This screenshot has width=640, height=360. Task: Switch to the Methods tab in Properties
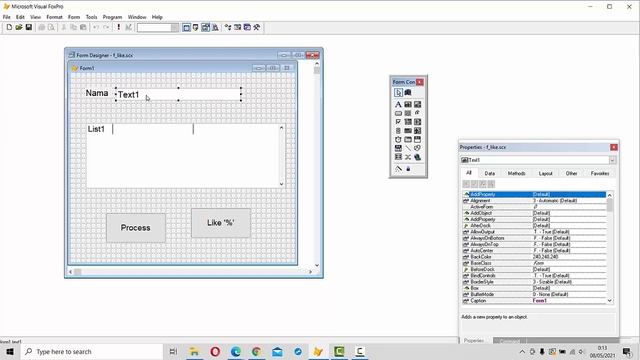pyautogui.click(x=516, y=173)
